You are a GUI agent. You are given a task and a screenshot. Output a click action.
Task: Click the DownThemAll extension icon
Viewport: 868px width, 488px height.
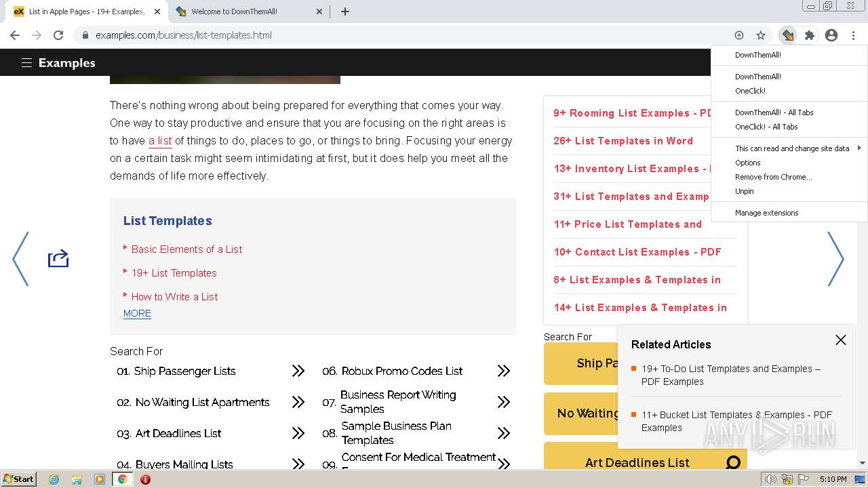787,35
